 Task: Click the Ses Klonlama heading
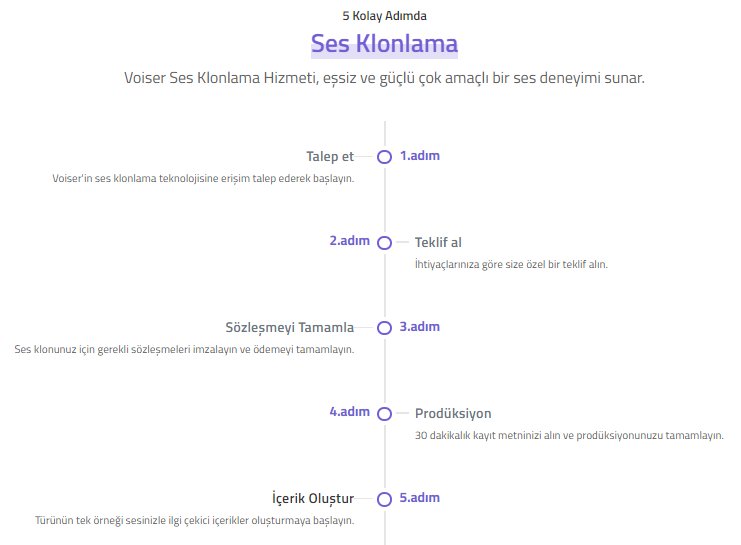tap(384, 44)
